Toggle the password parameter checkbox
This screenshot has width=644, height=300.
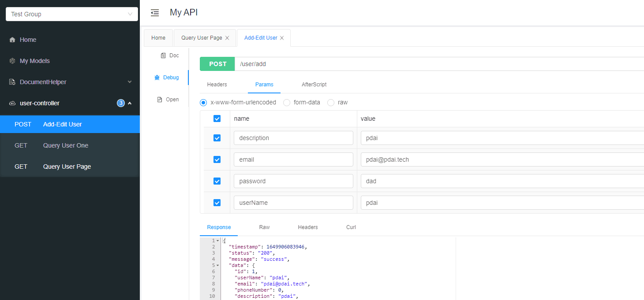click(217, 181)
